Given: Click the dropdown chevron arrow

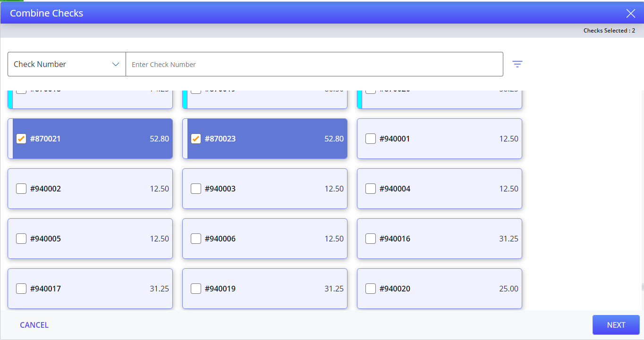Looking at the screenshot, I should [x=116, y=64].
